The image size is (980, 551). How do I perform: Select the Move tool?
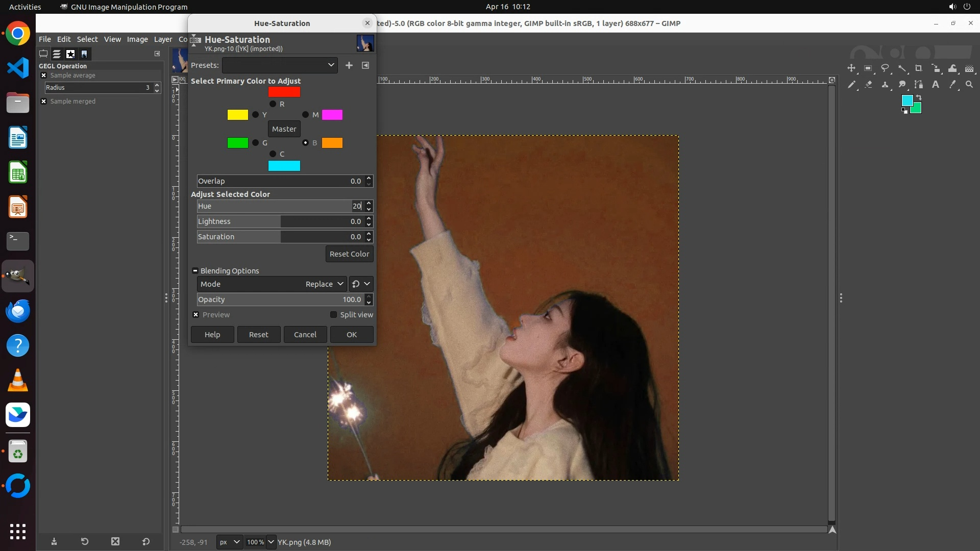(851, 68)
